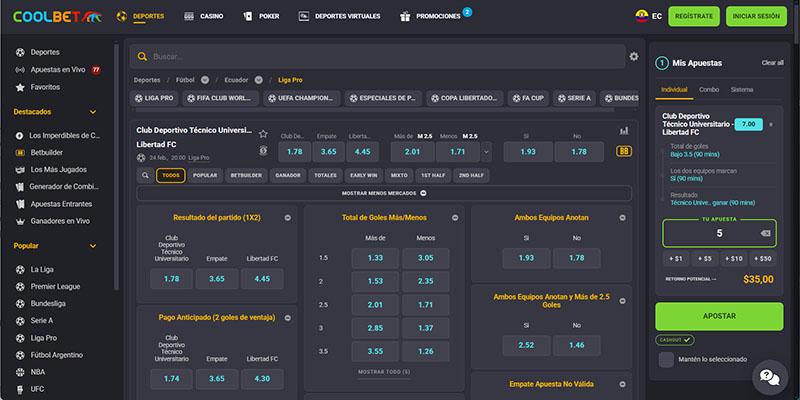The height and width of the screenshot is (400, 800).
Task: Open the live chat bubble icon
Action: tap(769, 377)
